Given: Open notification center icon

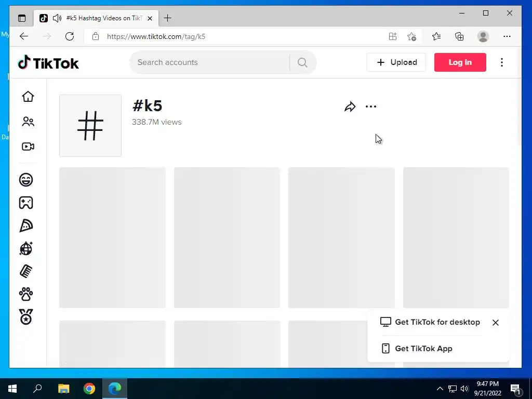Looking at the screenshot, I should pyautogui.click(x=515, y=389).
